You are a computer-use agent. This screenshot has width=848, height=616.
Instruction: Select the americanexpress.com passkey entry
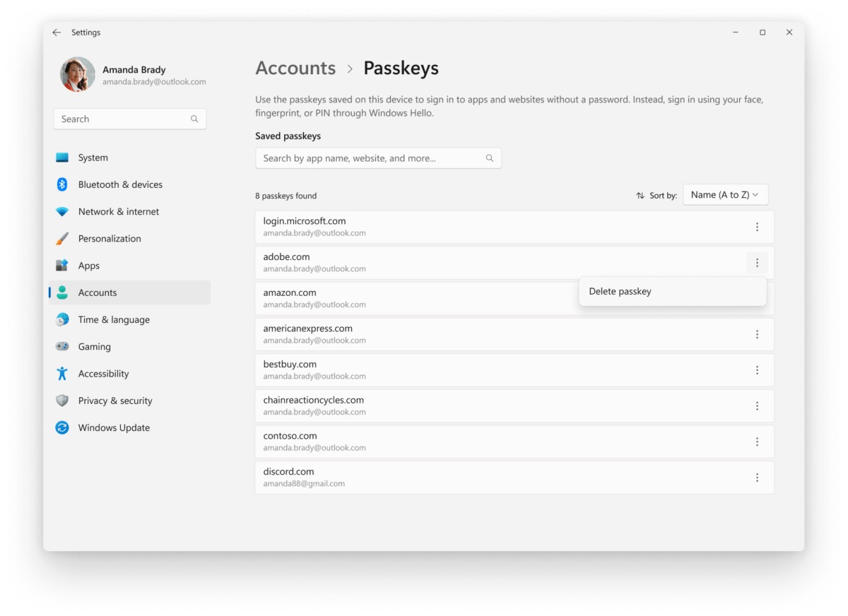click(x=514, y=334)
